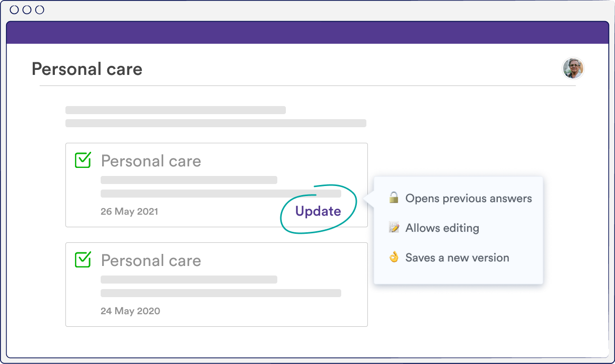Click the Update link on the 2021 card
Screen dimensions: 615x364
(x=318, y=211)
